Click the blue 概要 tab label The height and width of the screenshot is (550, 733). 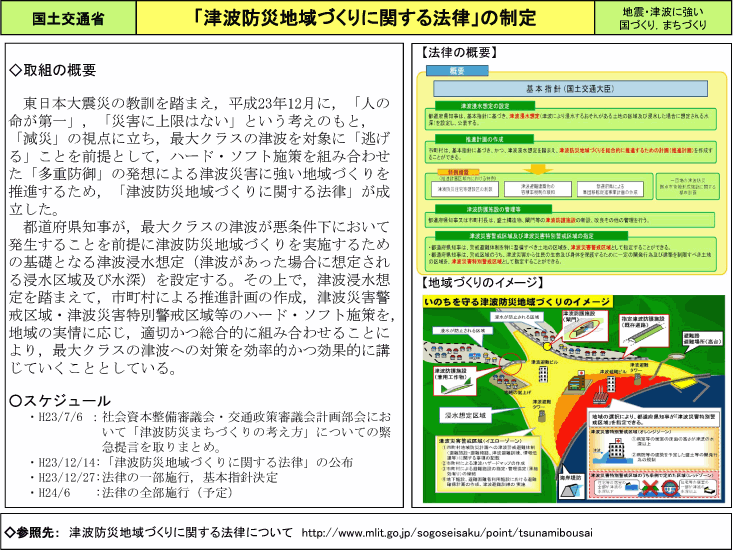457,71
